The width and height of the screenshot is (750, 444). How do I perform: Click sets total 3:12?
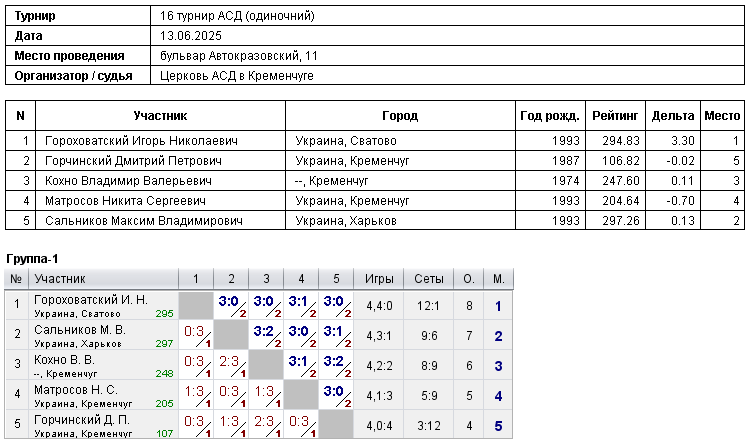click(428, 426)
